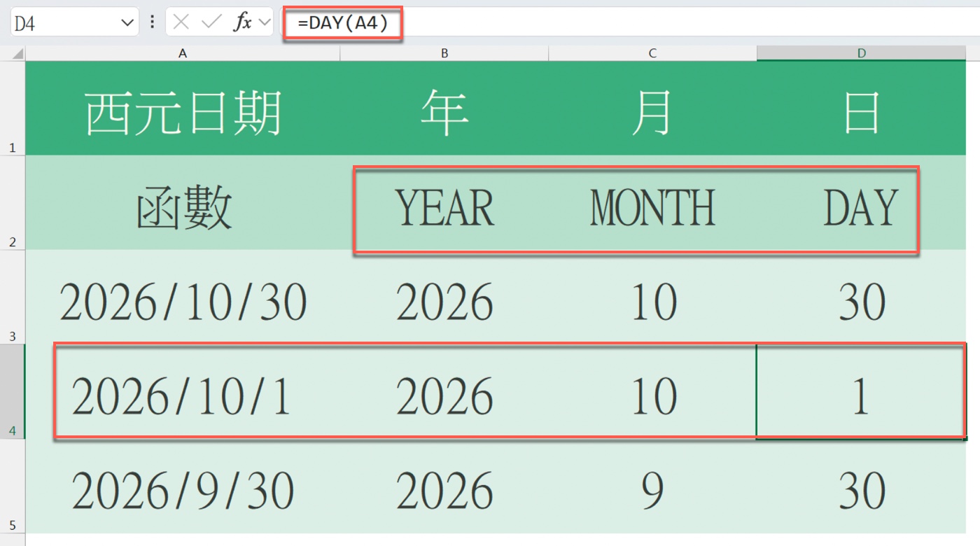Select the MONTH function cell
The image size is (980, 546).
pos(652,202)
